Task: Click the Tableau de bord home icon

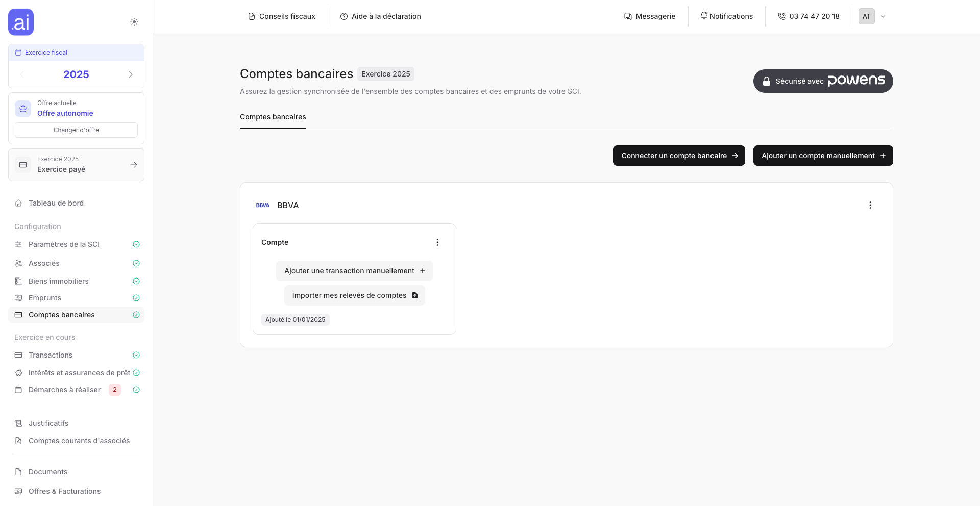Action: pos(18,203)
